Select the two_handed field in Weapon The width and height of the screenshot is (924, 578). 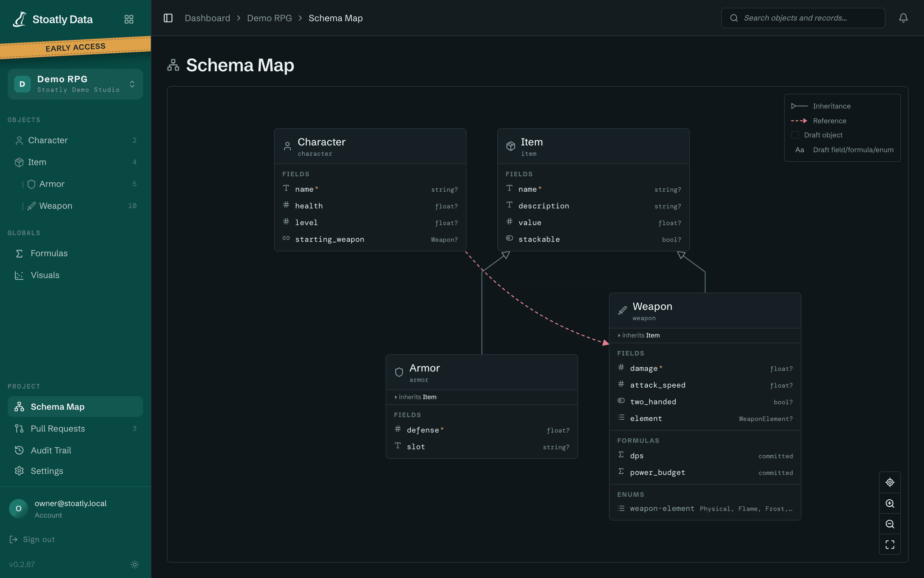pyautogui.click(x=705, y=402)
